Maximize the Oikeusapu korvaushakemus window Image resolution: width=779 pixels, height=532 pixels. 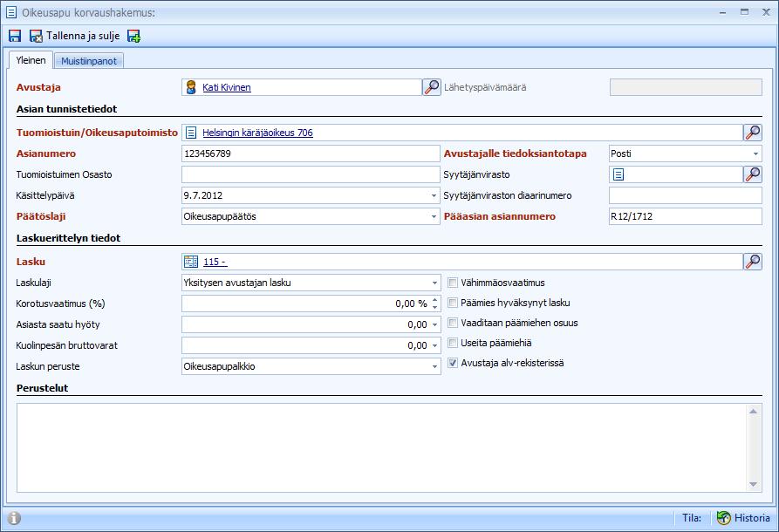(x=744, y=12)
